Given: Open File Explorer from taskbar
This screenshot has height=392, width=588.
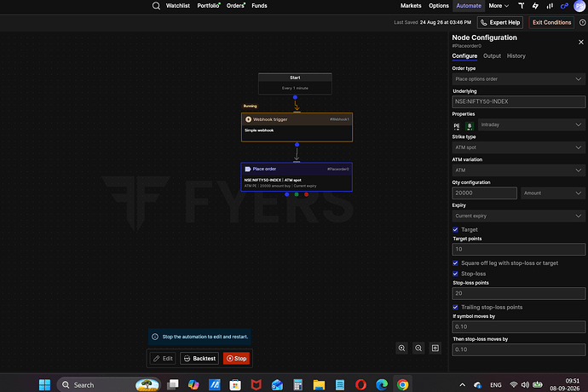Looking at the screenshot, I should click(319, 385).
